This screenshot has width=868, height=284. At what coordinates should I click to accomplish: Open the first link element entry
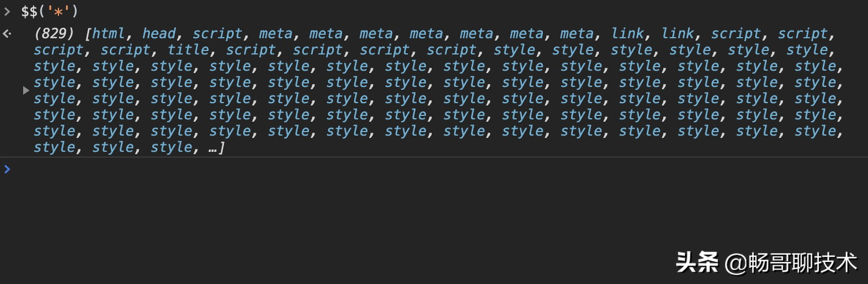628,34
